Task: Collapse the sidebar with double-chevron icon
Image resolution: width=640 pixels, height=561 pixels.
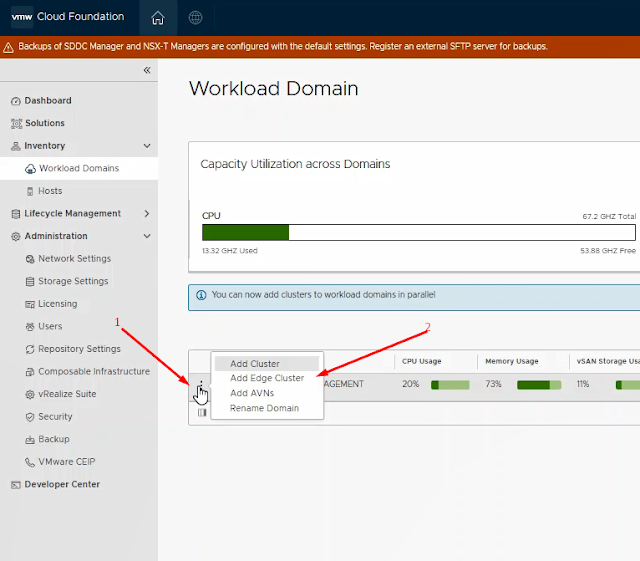Action: click(147, 70)
